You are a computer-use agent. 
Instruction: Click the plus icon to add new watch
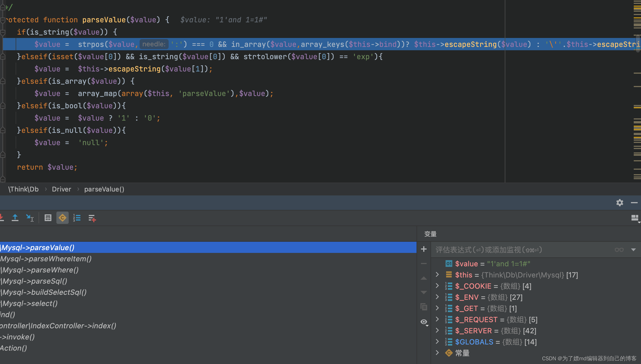[424, 249]
